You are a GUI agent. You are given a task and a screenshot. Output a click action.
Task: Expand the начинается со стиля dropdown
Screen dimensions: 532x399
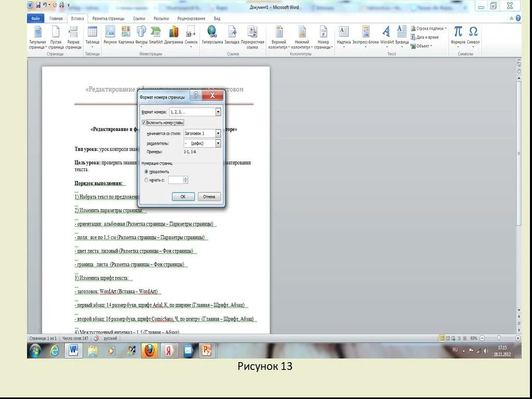pyautogui.click(x=218, y=134)
